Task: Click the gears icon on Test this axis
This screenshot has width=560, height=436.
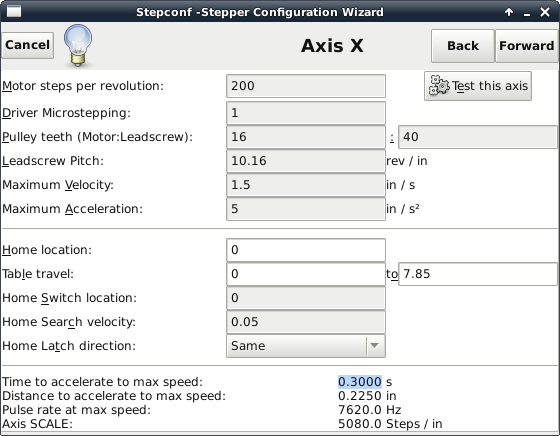Action: coord(439,86)
